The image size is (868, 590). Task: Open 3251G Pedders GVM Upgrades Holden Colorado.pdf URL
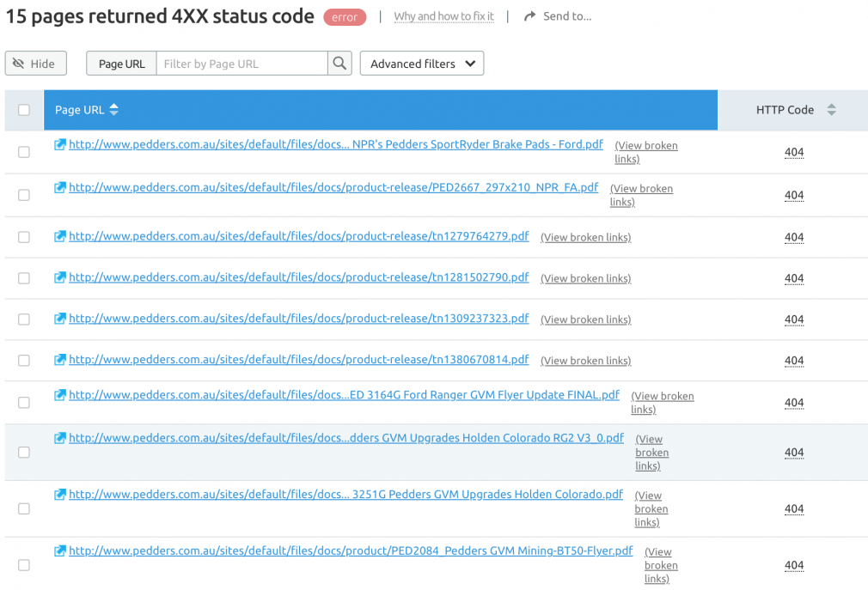tap(346, 495)
